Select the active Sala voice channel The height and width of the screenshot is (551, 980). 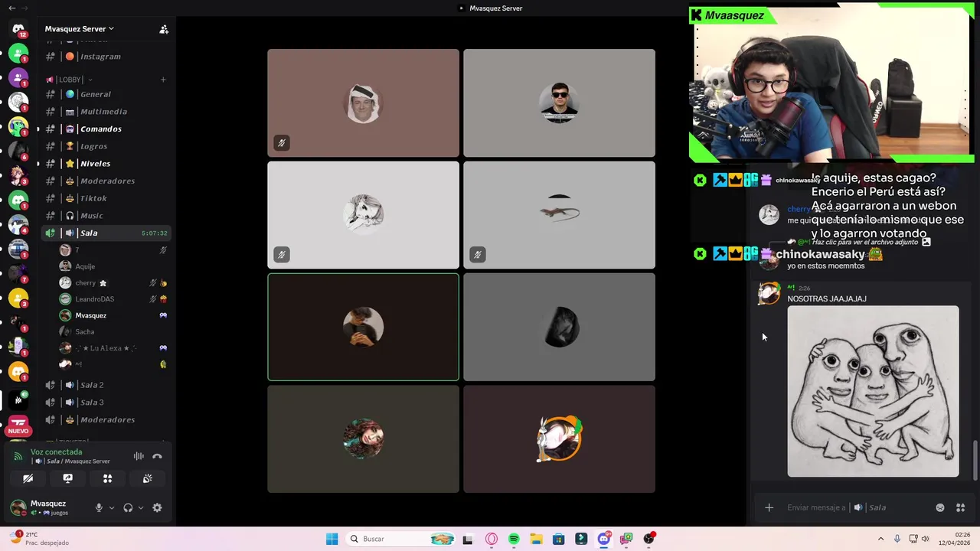click(x=106, y=233)
